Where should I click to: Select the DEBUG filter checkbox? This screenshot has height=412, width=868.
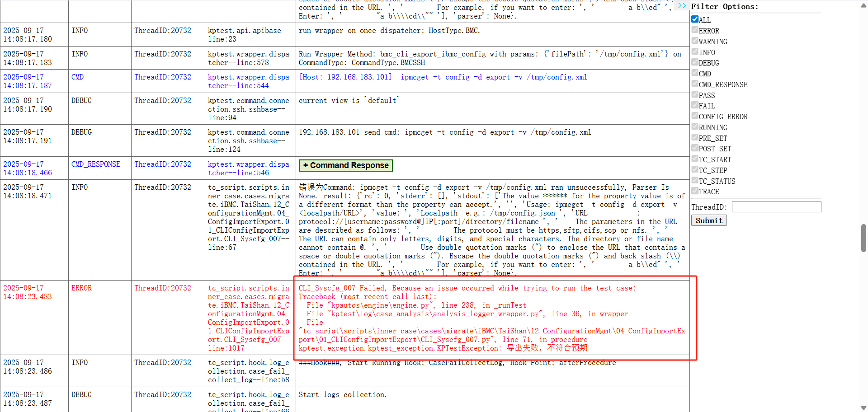click(695, 62)
